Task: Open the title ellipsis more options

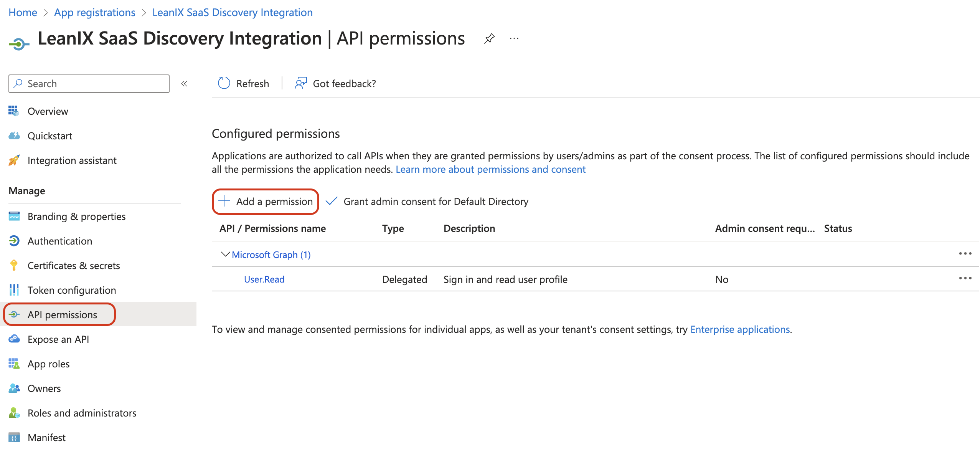Action: pyautogui.click(x=514, y=38)
